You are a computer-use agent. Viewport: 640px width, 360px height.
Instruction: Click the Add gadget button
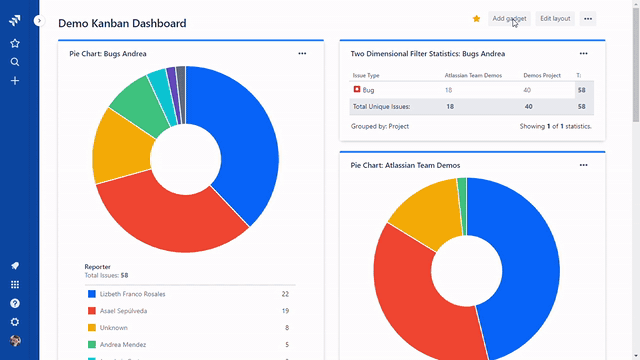[509, 19]
